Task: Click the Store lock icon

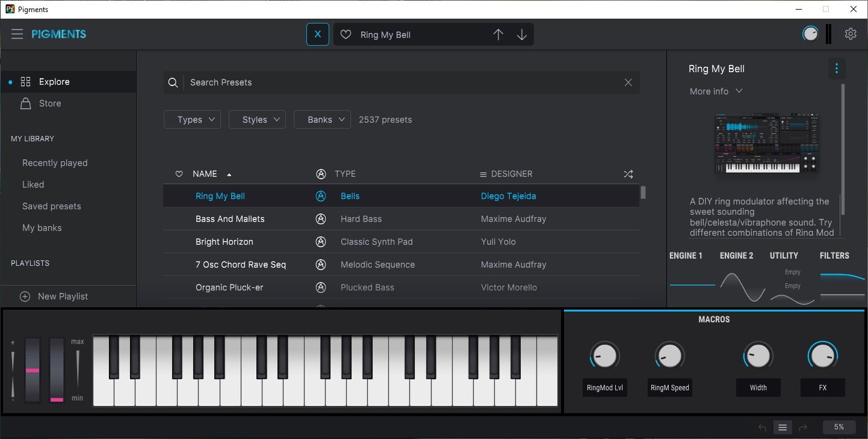Action: click(x=25, y=103)
